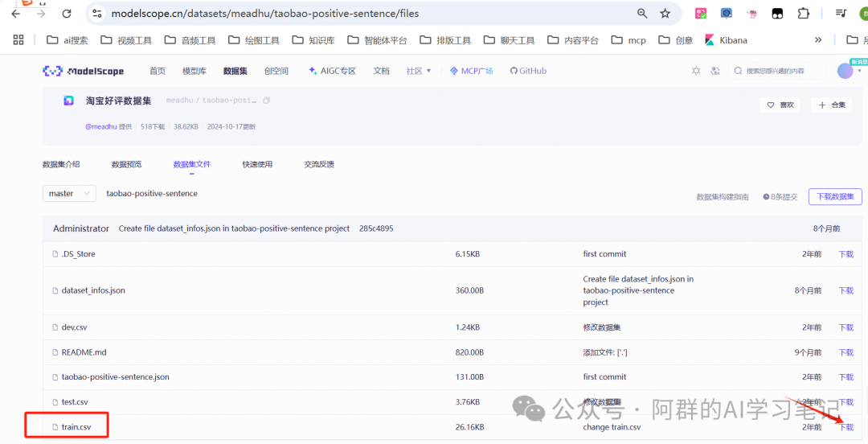Click the site search input field
The width and height of the screenshot is (868, 444).
point(778,71)
